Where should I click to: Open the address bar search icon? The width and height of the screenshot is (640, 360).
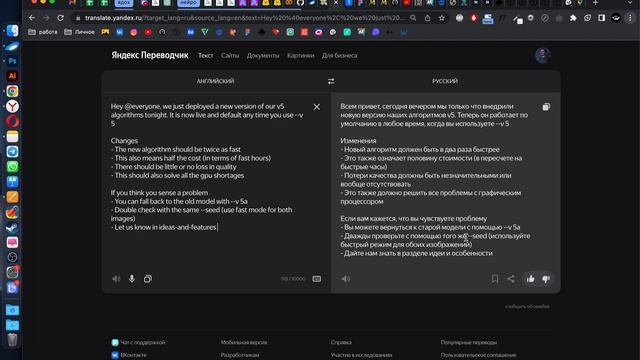point(413,18)
